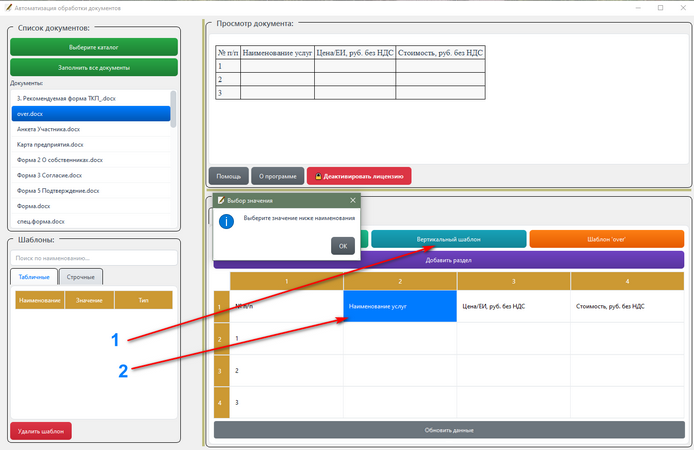Click Заполнить все документы button

[x=94, y=68]
